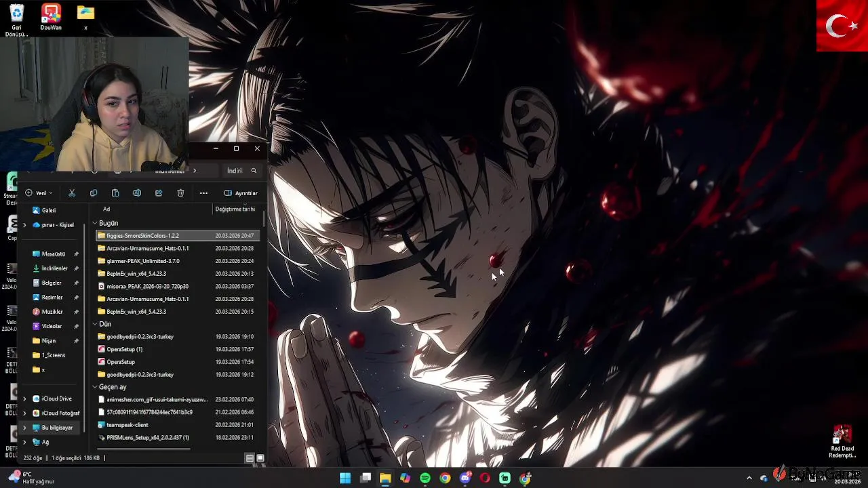Click the File Explorer taskbar icon
868x488 pixels.
coord(385,478)
